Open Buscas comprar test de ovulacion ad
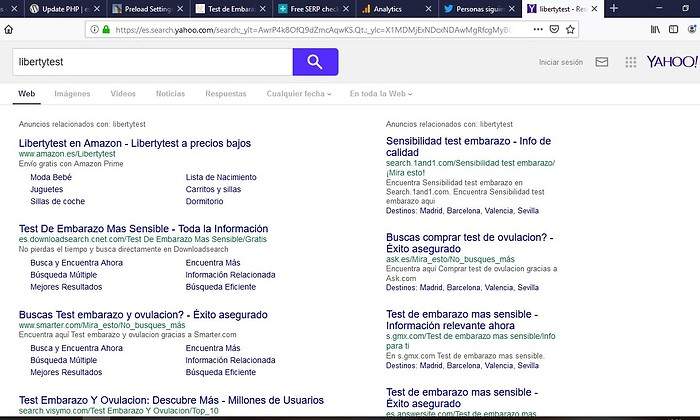The height and width of the screenshot is (420, 700). [470, 243]
